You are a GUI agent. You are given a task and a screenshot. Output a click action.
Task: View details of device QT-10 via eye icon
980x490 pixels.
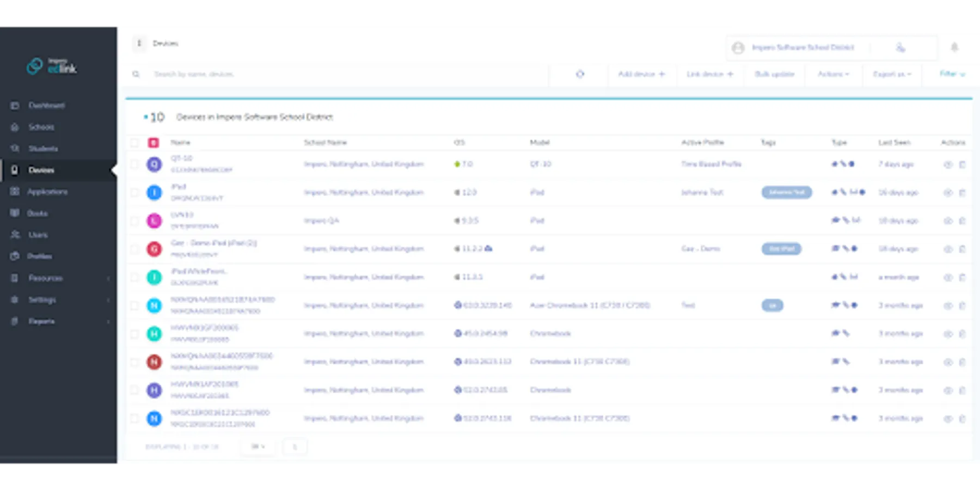pyautogui.click(x=948, y=164)
